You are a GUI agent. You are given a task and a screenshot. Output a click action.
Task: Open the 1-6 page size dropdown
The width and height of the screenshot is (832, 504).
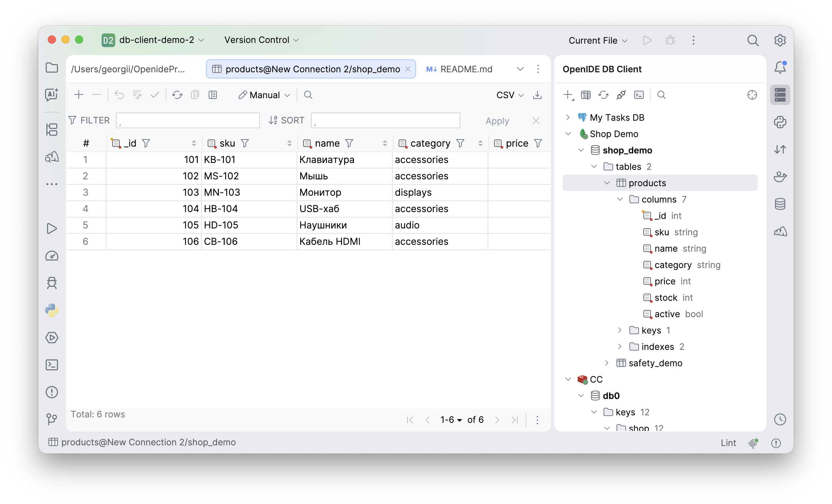(451, 419)
